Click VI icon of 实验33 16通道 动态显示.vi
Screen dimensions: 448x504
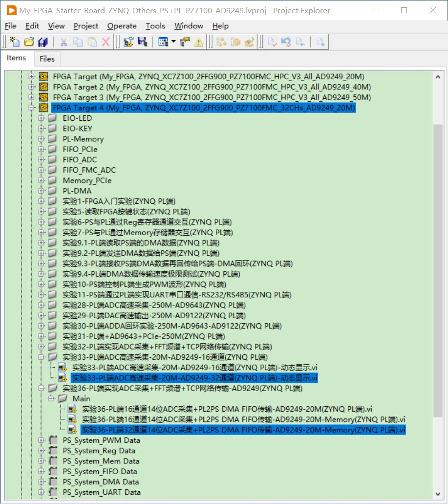point(63,368)
